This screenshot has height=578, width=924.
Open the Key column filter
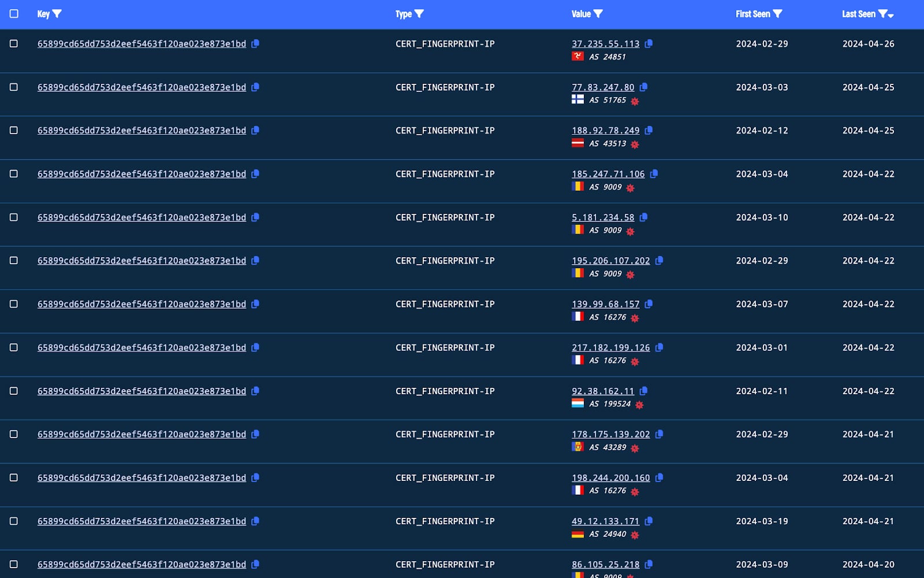(x=57, y=14)
